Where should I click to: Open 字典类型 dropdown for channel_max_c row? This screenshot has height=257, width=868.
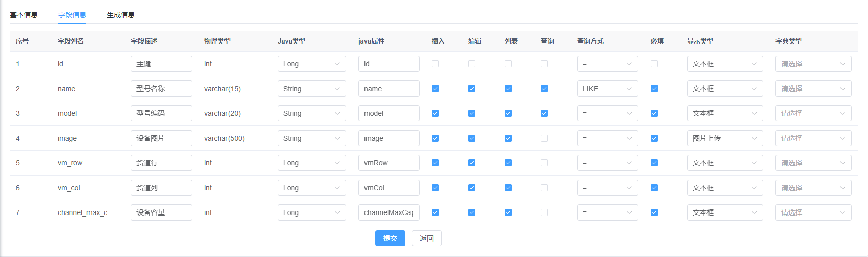point(813,212)
